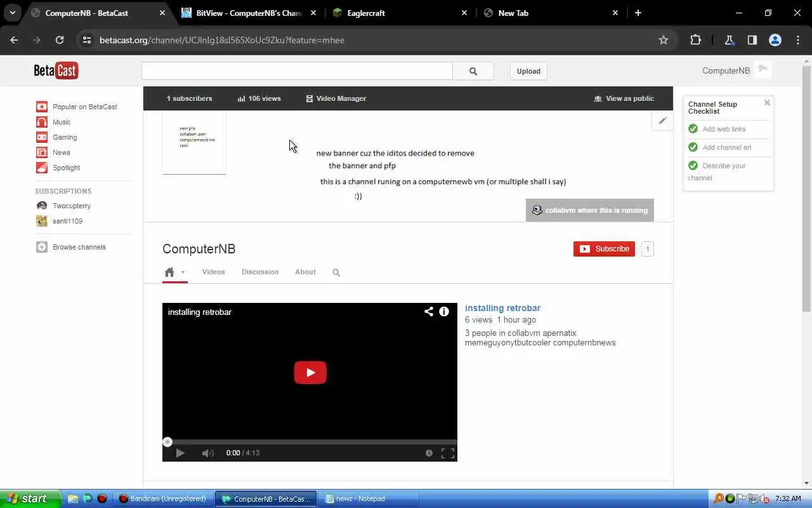This screenshot has height=508, width=812.
Task: Click the red Subscribe button
Action: (x=604, y=249)
